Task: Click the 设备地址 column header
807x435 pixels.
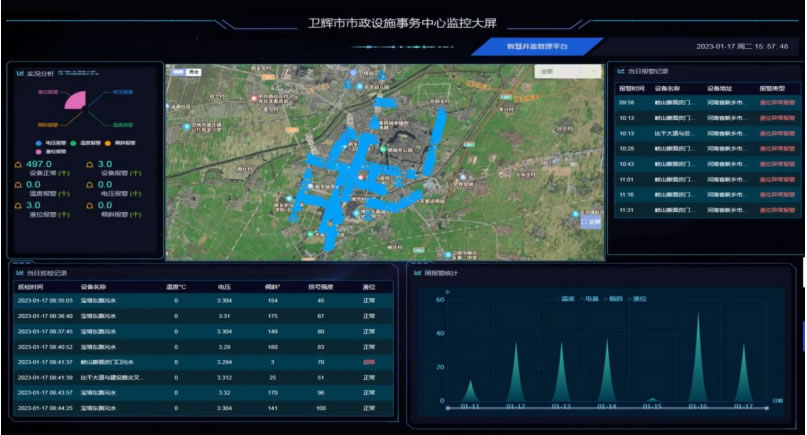Action: point(719,89)
